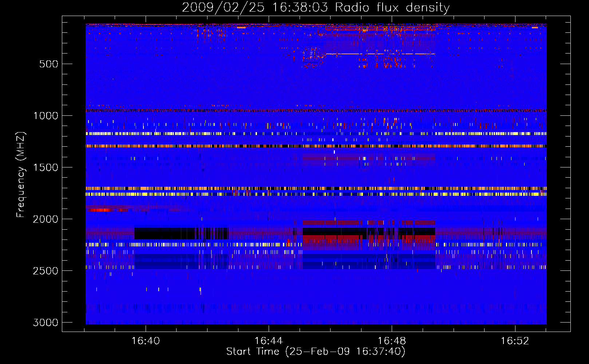
Task: Click the 16:48 time tick label
Action: coord(392,341)
